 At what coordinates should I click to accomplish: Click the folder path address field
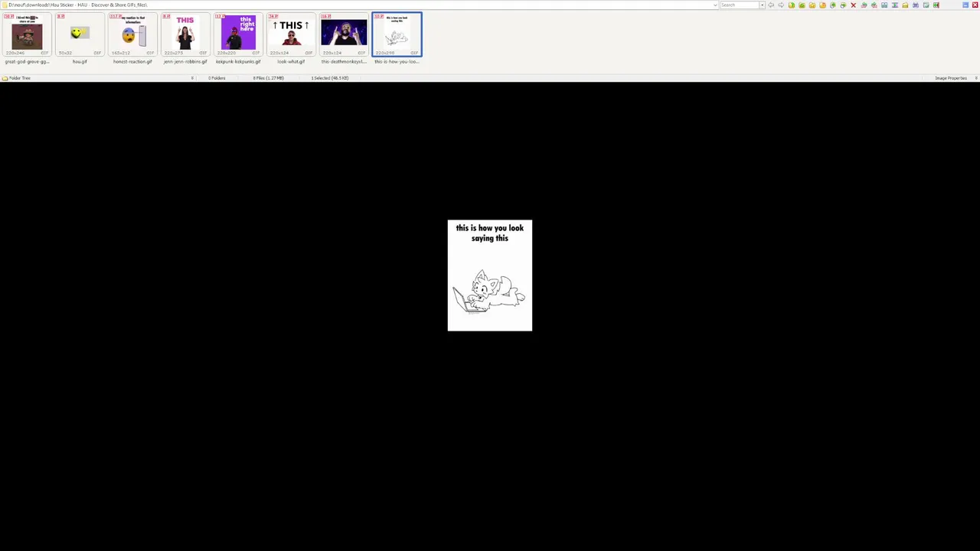click(x=356, y=5)
